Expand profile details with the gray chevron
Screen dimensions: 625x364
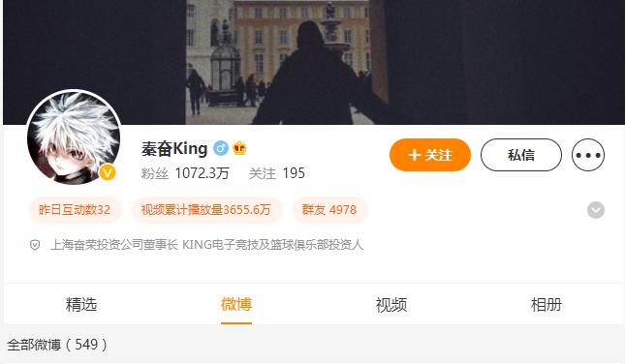[596, 210]
